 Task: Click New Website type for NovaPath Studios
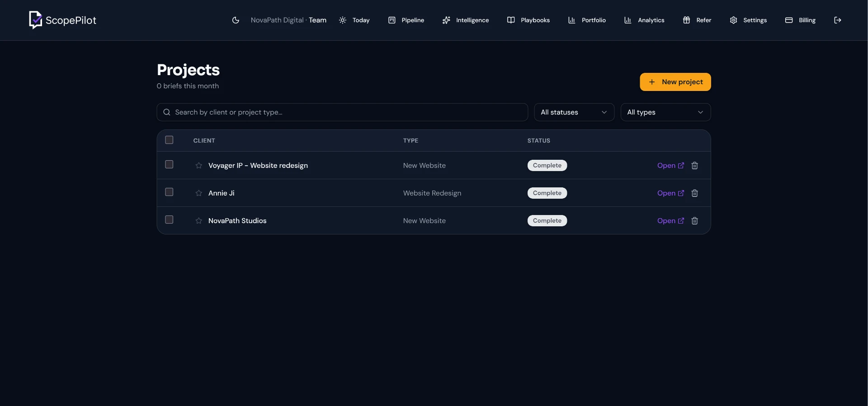pyautogui.click(x=425, y=221)
